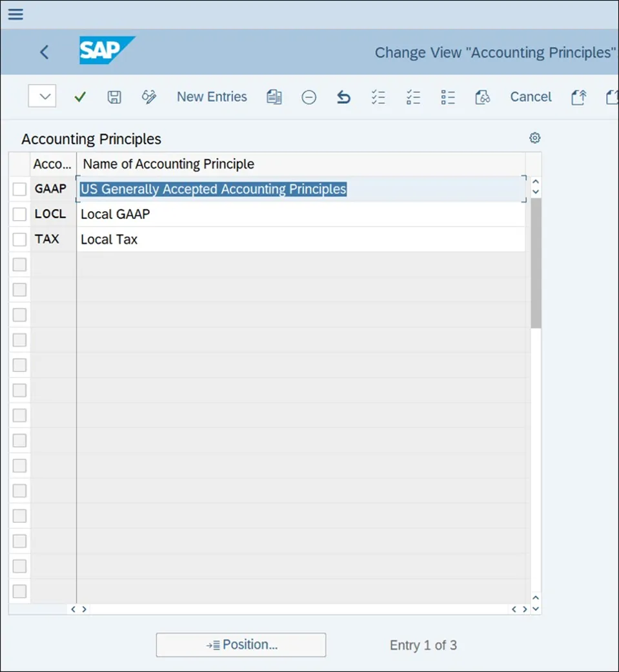Open the hamburger main menu
Screen dimensions: 619x672
[x=15, y=14]
